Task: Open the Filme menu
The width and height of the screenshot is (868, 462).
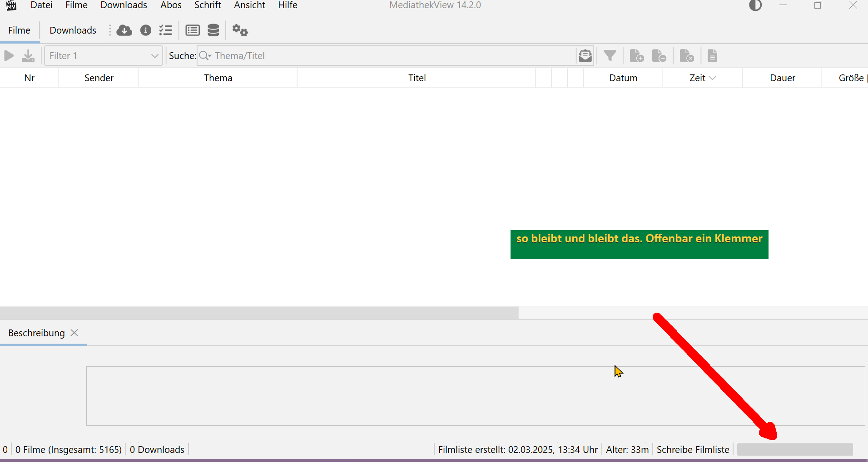Action: click(x=76, y=5)
